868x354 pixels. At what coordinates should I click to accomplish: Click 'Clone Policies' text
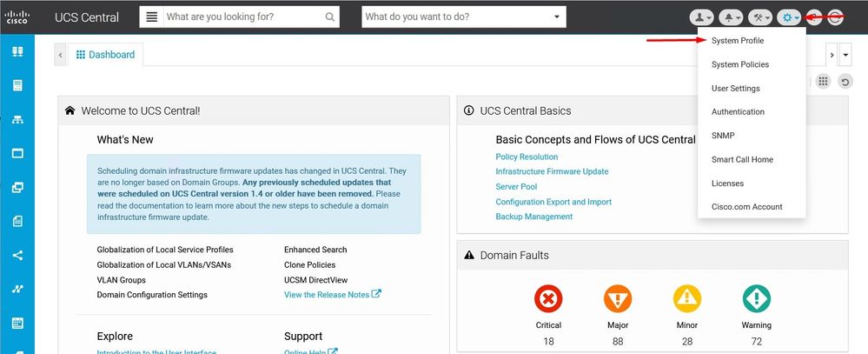point(309,264)
